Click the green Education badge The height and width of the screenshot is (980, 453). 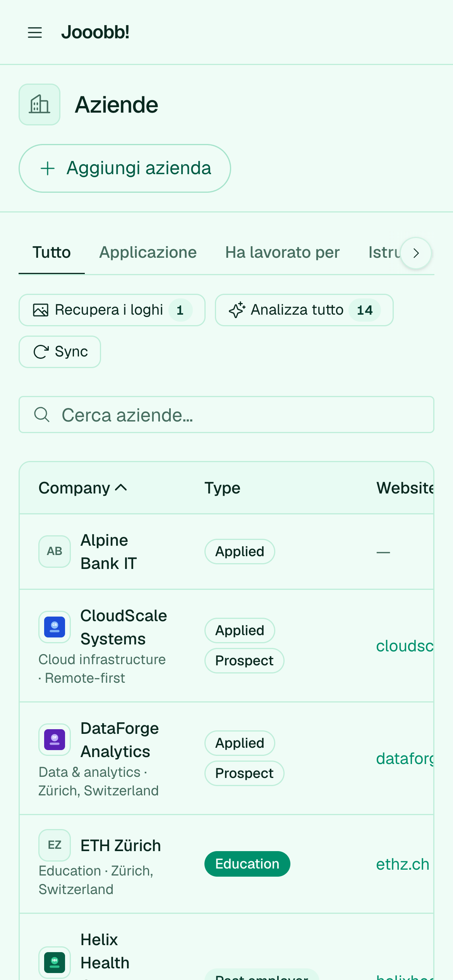(x=247, y=864)
